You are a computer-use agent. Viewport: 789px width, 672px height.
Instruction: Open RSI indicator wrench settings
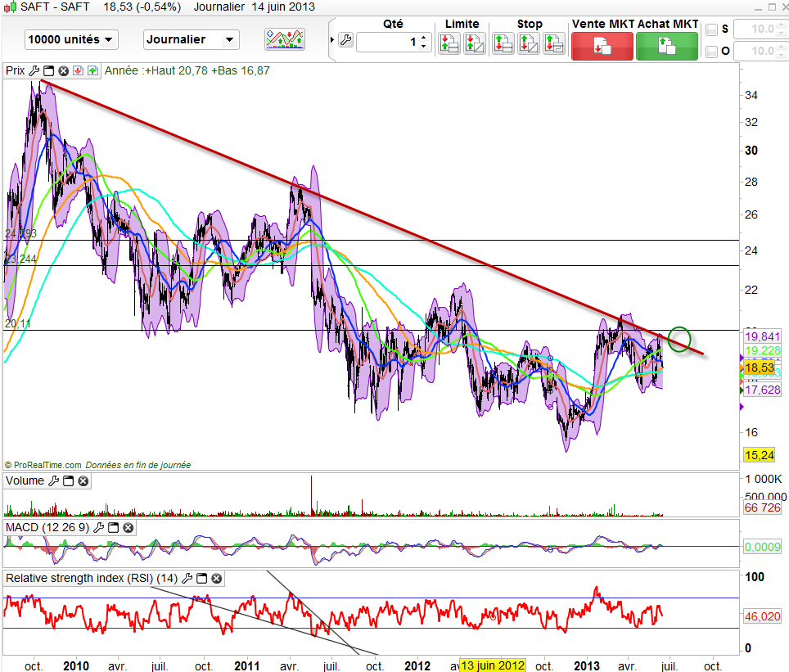pyautogui.click(x=186, y=579)
